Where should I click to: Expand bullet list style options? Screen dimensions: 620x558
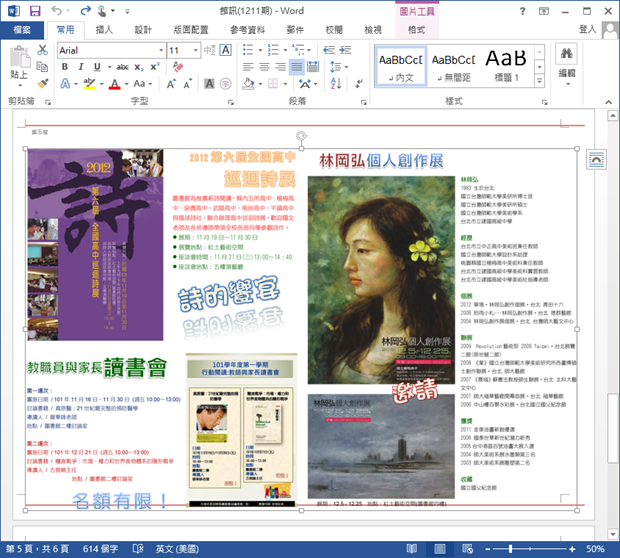pos(260,50)
